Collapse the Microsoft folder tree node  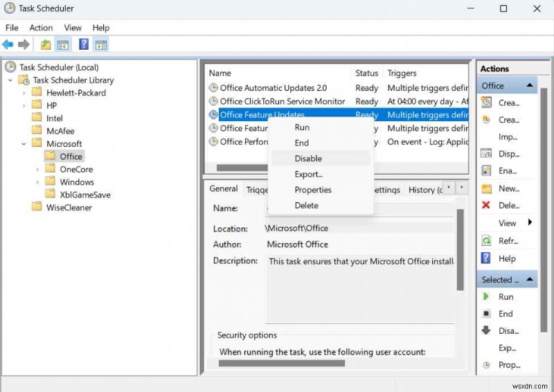click(x=24, y=144)
